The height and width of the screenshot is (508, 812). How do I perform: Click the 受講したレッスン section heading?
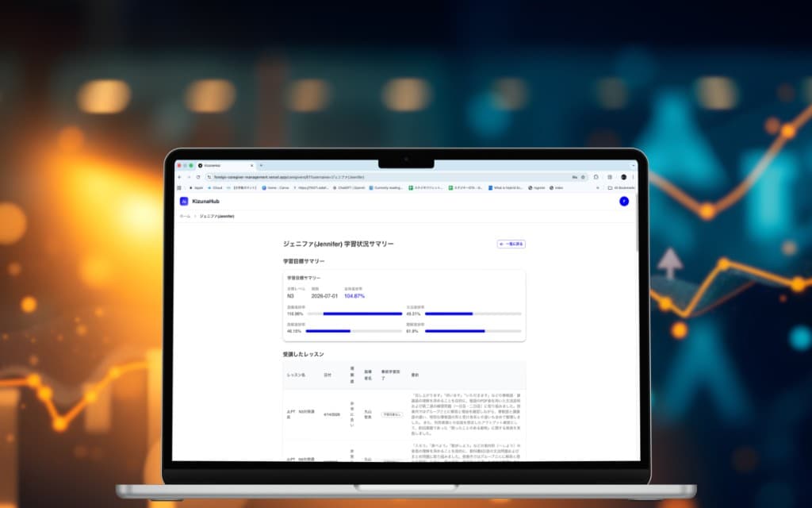click(304, 354)
